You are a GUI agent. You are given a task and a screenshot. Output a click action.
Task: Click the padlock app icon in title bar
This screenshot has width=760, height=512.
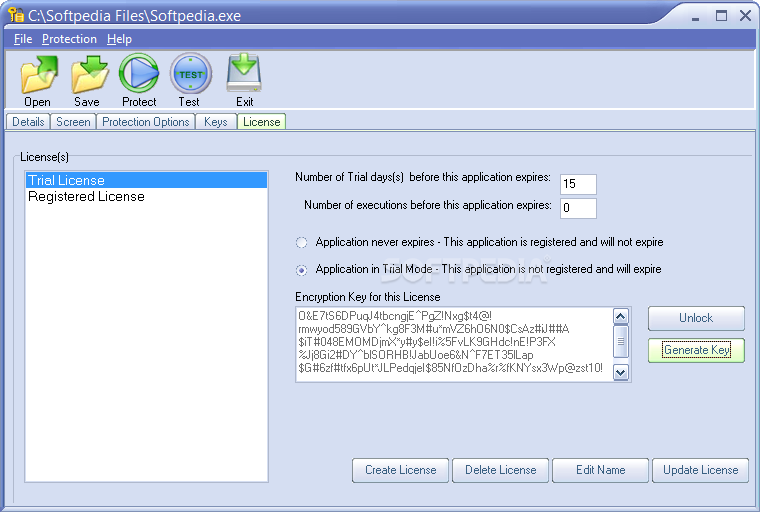[x=16, y=15]
